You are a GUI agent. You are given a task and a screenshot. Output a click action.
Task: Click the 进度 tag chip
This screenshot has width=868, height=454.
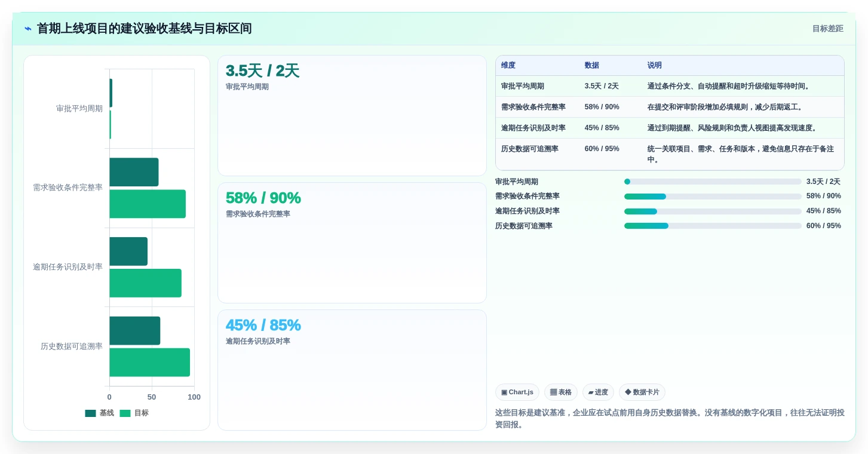point(598,392)
